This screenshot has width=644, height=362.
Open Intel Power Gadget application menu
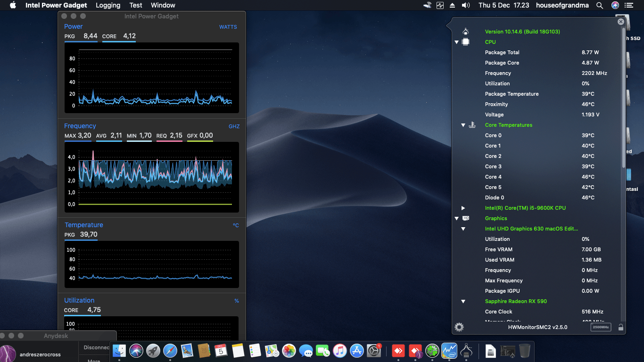click(x=56, y=5)
